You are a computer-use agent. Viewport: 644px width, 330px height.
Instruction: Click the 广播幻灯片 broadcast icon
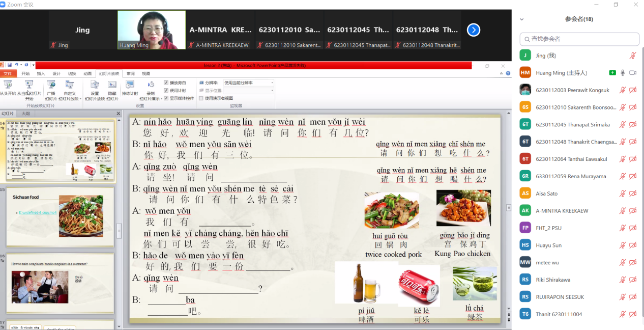(51, 85)
